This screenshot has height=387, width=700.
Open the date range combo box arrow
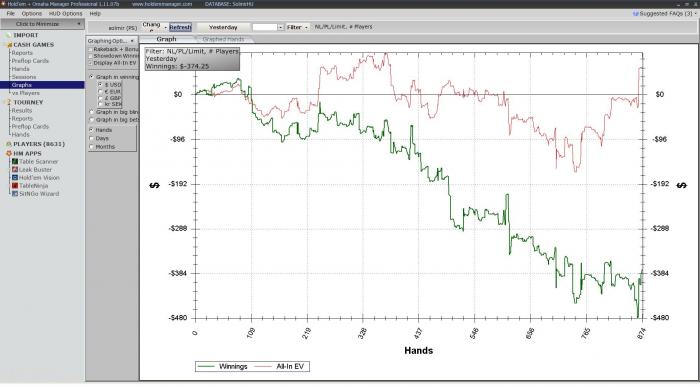coord(280,27)
